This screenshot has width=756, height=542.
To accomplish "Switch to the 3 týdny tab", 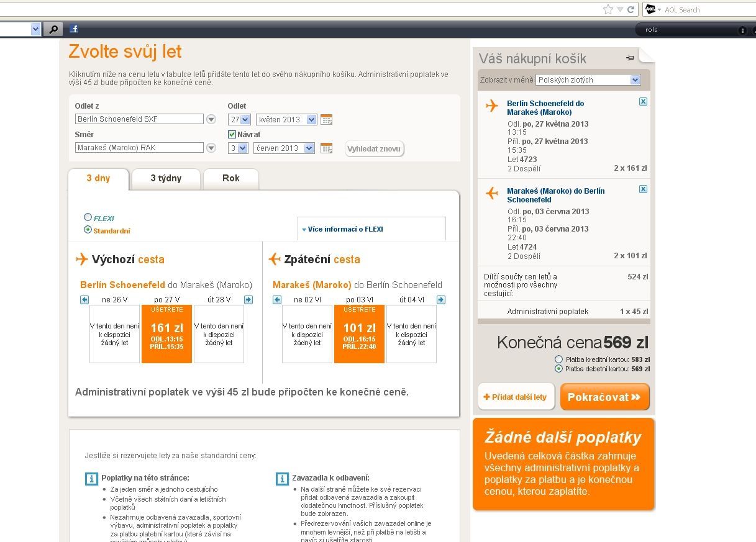I will pyautogui.click(x=166, y=178).
